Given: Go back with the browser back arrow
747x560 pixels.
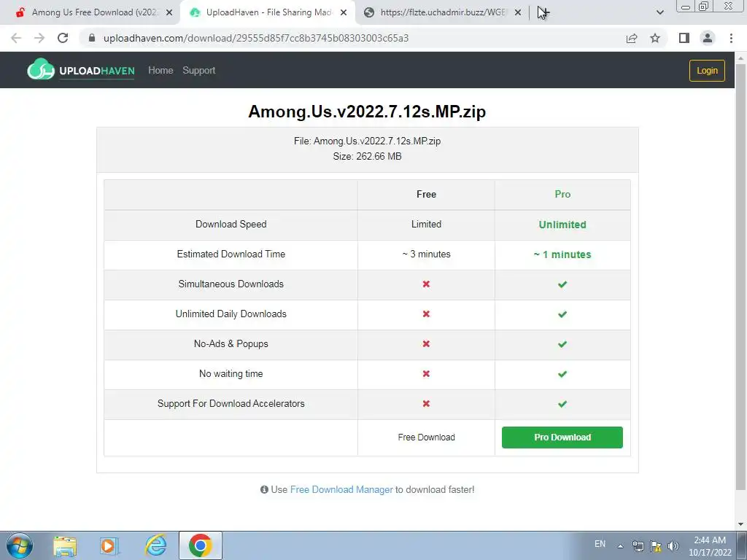Looking at the screenshot, I should (x=16, y=38).
